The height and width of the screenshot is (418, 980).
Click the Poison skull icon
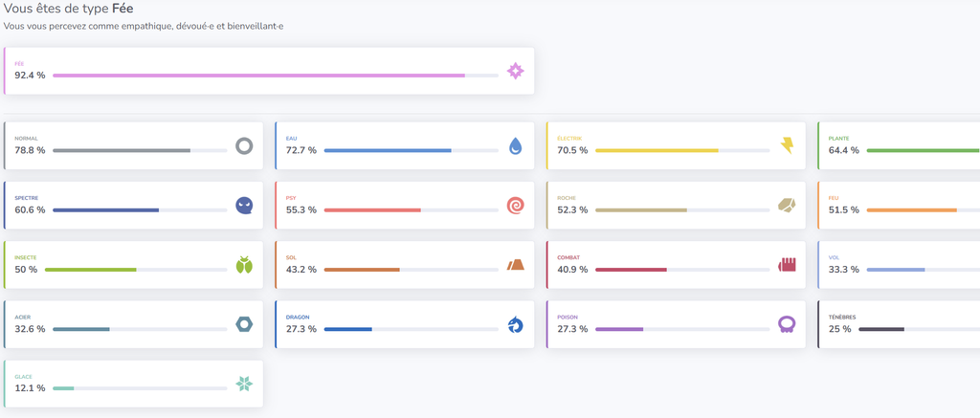point(787,325)
